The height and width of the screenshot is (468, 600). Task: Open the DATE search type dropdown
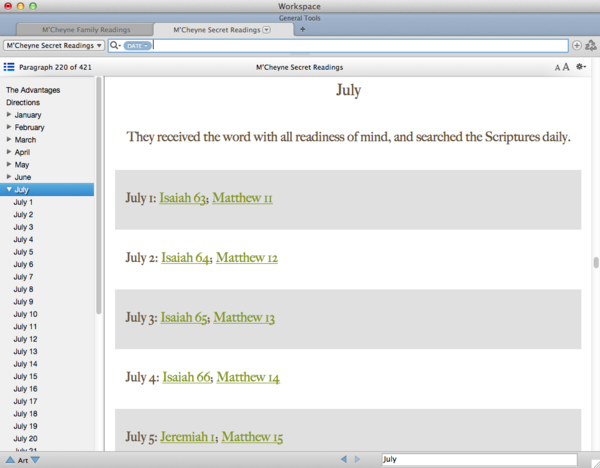[x=138, y=45]
